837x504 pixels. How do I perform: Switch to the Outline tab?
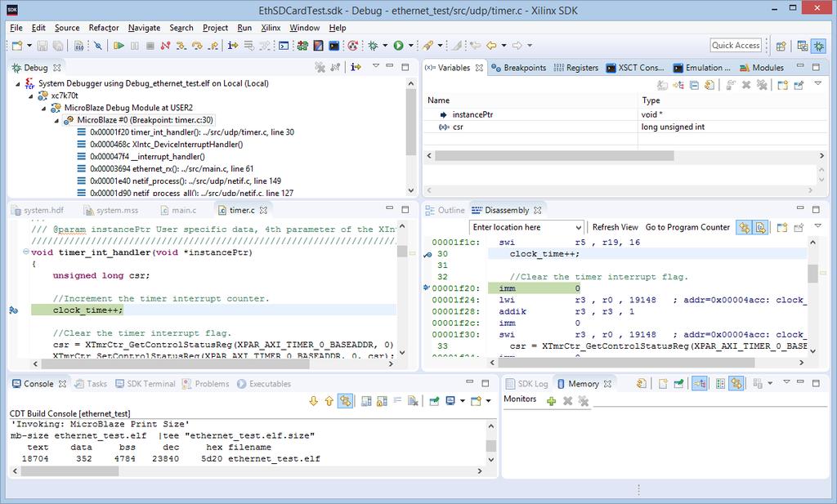445,210
